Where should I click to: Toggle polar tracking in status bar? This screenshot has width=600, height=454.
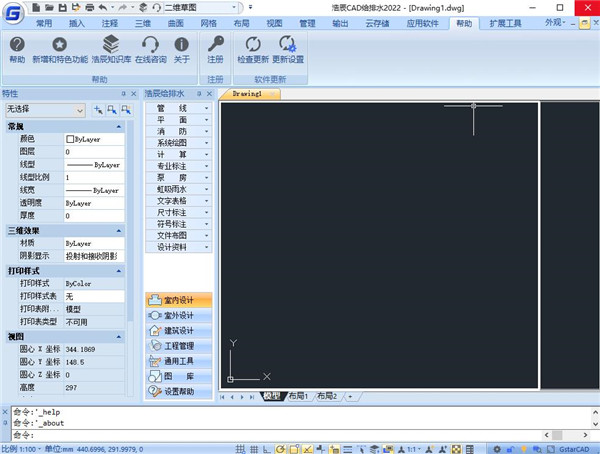[280, 449]
